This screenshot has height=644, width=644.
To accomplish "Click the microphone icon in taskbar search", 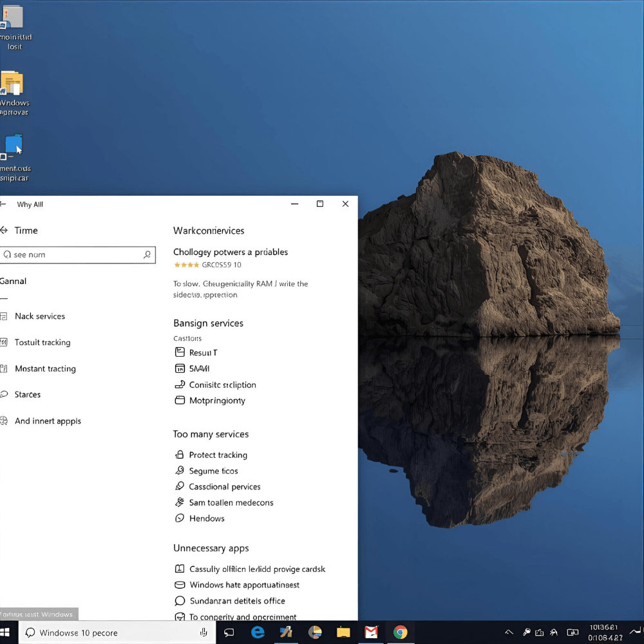I will click(204, 632).
